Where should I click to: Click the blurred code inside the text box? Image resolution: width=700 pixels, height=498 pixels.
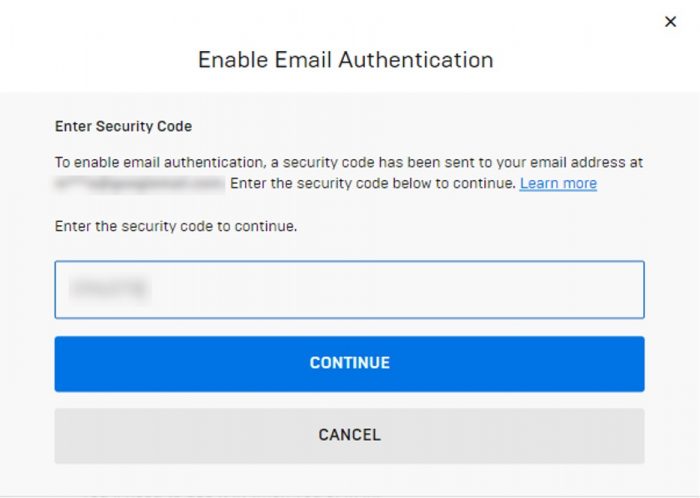coord(110,290)
